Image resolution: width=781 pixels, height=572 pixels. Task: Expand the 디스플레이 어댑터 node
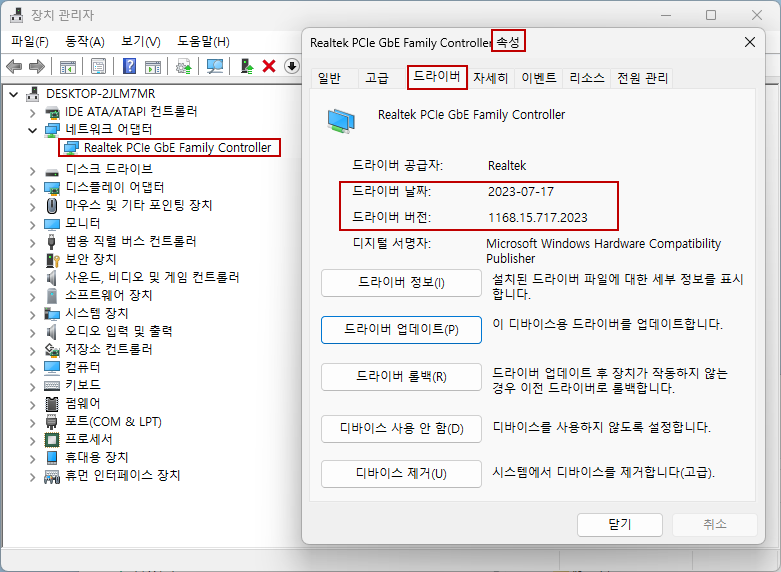[x=32, y=189]
